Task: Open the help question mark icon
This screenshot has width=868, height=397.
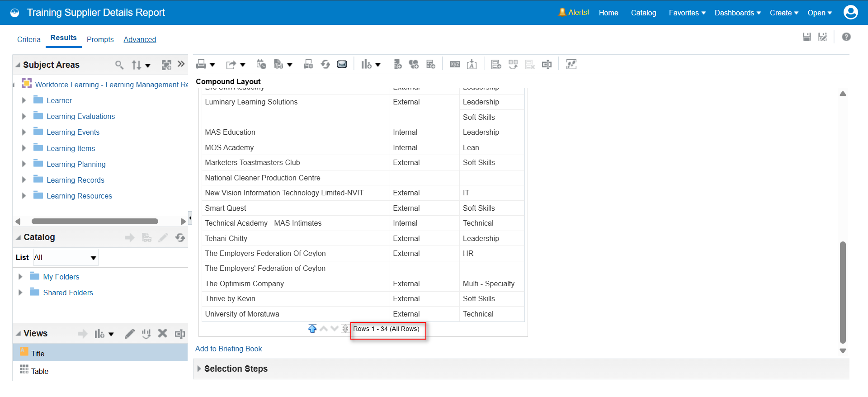Action: [x=846, y=37]
